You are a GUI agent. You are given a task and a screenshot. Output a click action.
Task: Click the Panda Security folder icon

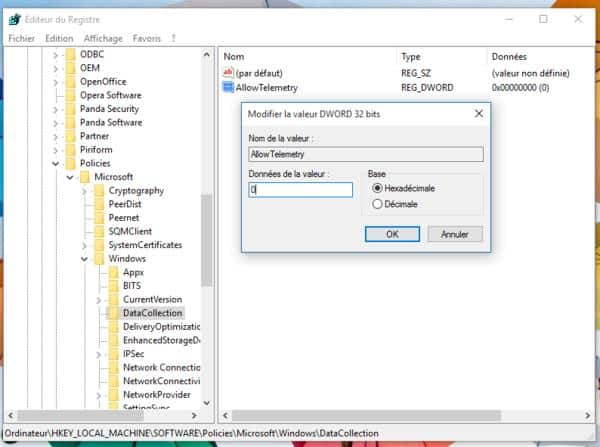(x=70, y=109)
